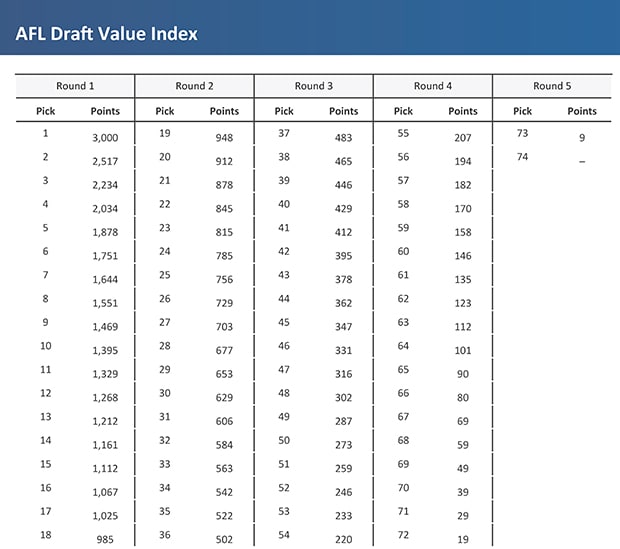
Task: Click pick number '74' in Round 5
Action: click(x=522, y=157)
